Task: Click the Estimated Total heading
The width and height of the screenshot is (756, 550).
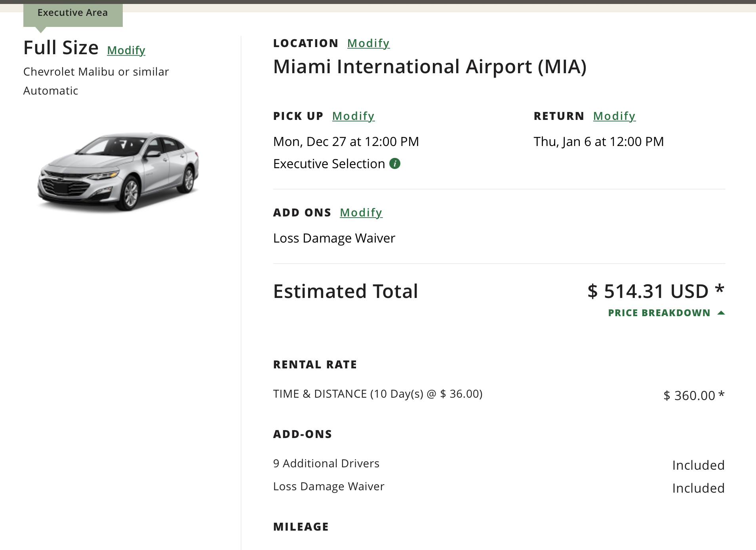Action: tap(345, 291)
